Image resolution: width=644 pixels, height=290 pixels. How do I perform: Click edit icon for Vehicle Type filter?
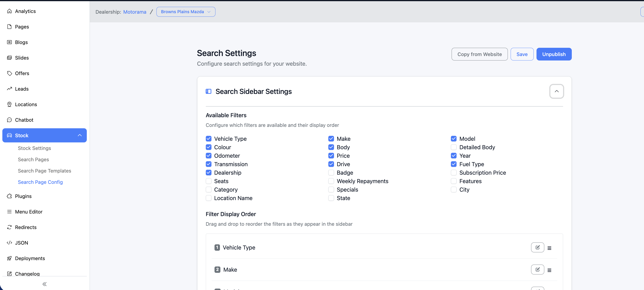point(537,247)
